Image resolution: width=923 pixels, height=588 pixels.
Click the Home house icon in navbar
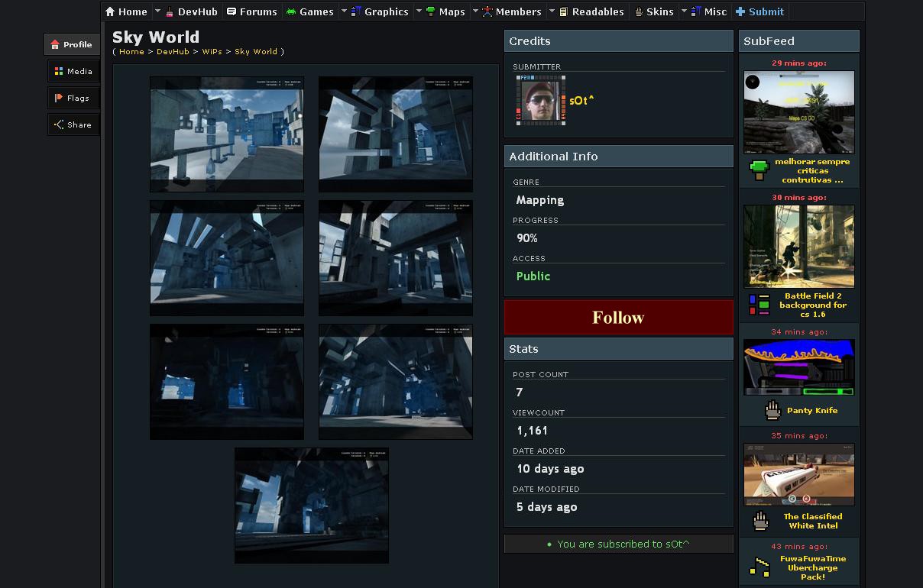point(111,11)
